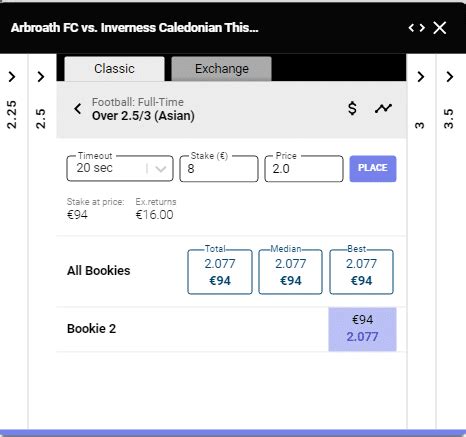Click the PLACE button
Viewport: 466px width, 437px height.
tap(373, 168)
